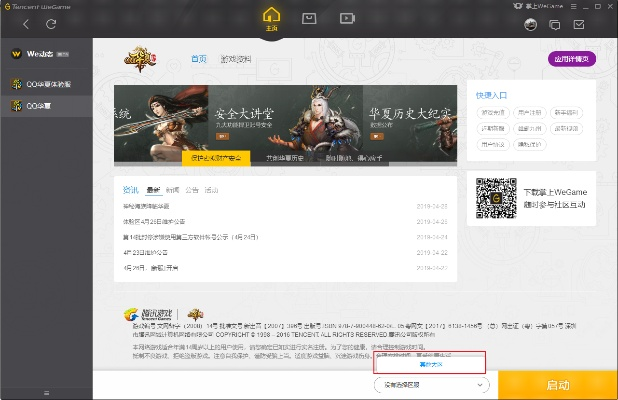Switch to the 首页 tab

click(x=199, y=59)
